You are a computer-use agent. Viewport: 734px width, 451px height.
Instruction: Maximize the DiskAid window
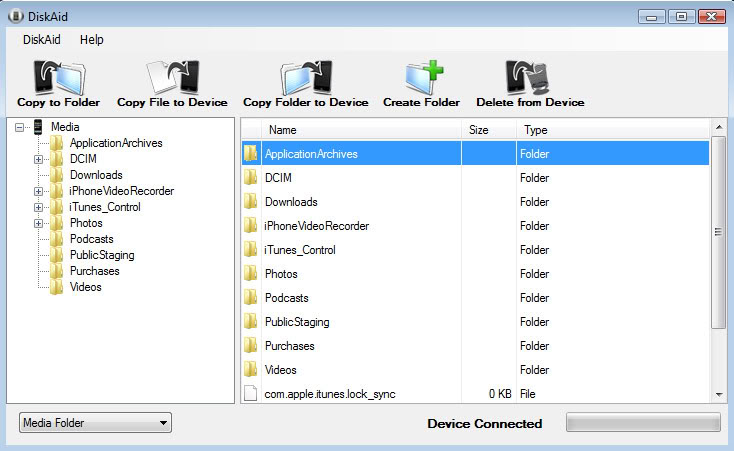click(x=681, y=17)
